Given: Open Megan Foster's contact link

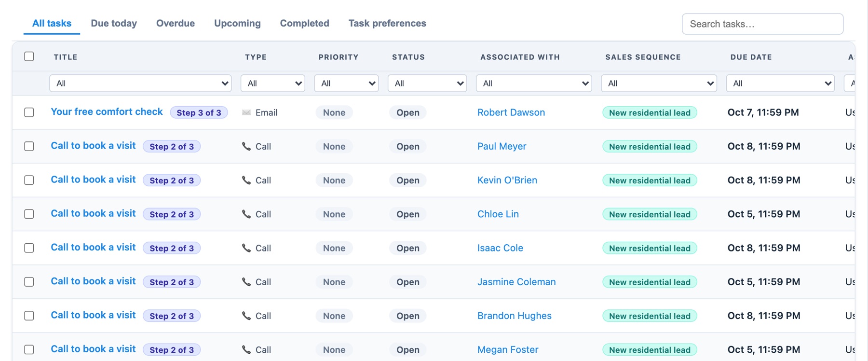Looking at the screenshot, I should 508,349.
